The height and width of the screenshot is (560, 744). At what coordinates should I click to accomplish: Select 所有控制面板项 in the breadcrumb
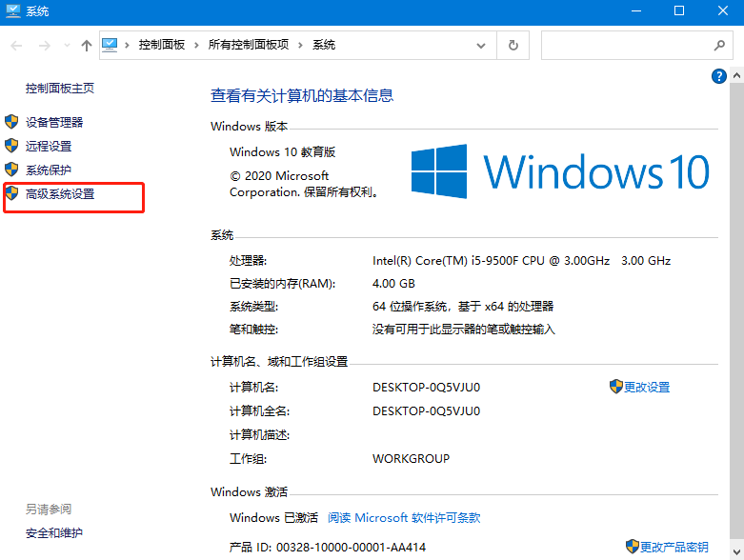click(248, 45)
